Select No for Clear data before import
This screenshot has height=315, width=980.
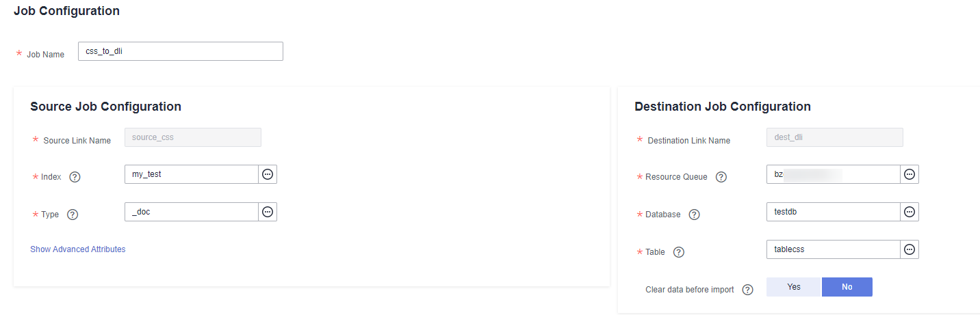847,287
